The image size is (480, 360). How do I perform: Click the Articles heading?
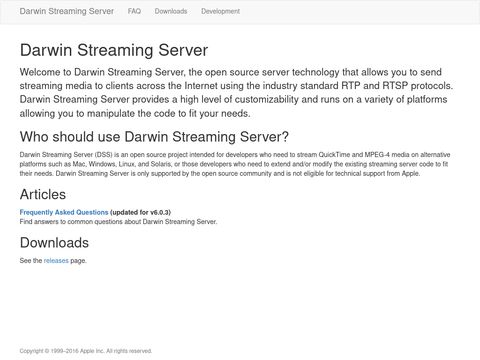point(43,194)
